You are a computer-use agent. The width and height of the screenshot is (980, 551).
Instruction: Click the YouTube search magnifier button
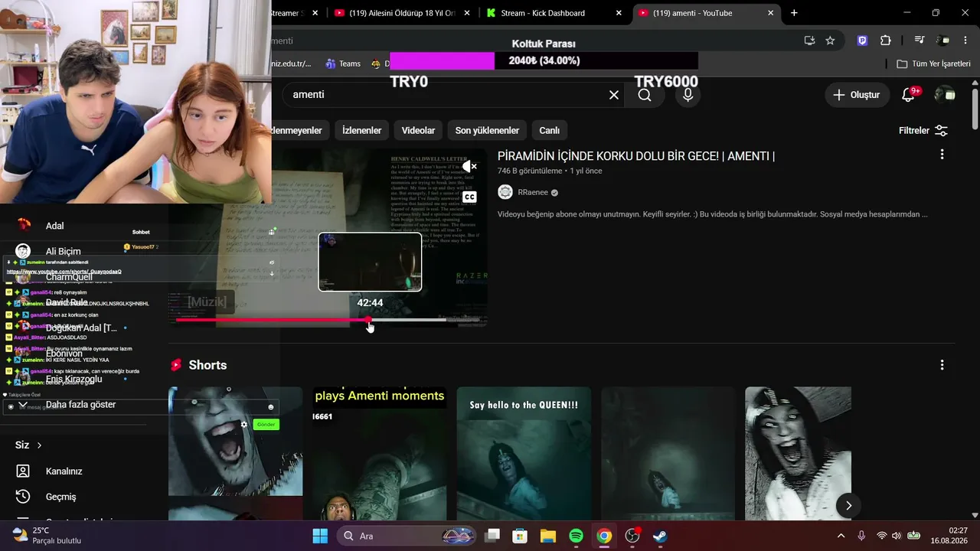pos(645,95)
